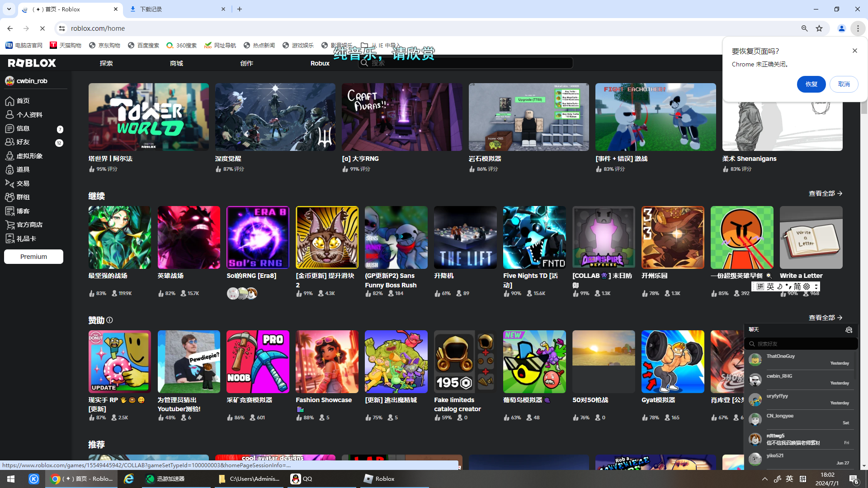The image size is (868, 488).
Task: Click the Premium button
Action: (x=33, y=257)
